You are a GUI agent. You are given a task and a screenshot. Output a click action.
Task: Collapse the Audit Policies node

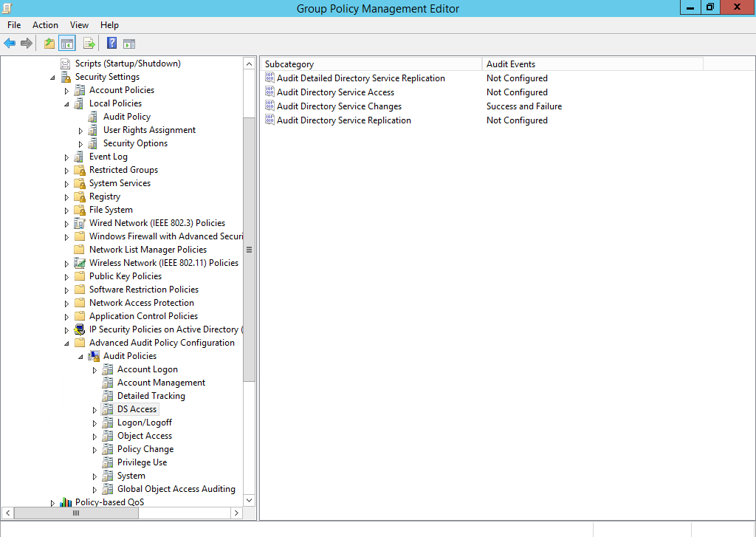click(x=80, y=357)
